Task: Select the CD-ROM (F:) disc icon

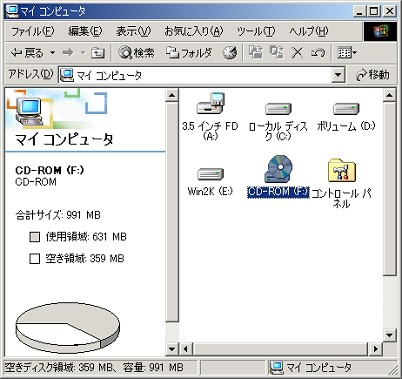Action: click(x=278, y=169)
